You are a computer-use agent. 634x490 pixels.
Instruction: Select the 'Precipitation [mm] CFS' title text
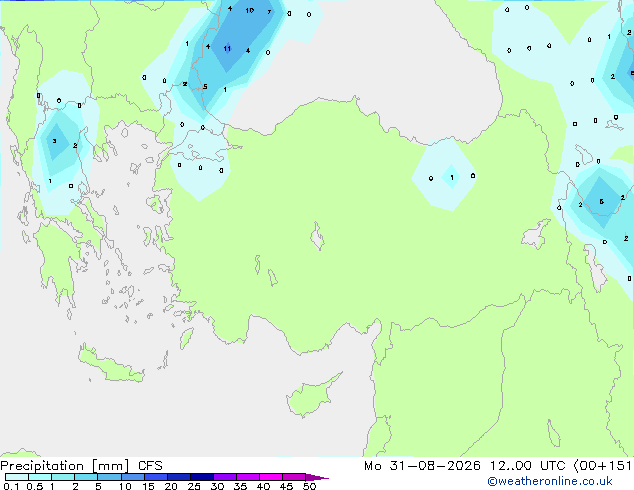point(81,466)
